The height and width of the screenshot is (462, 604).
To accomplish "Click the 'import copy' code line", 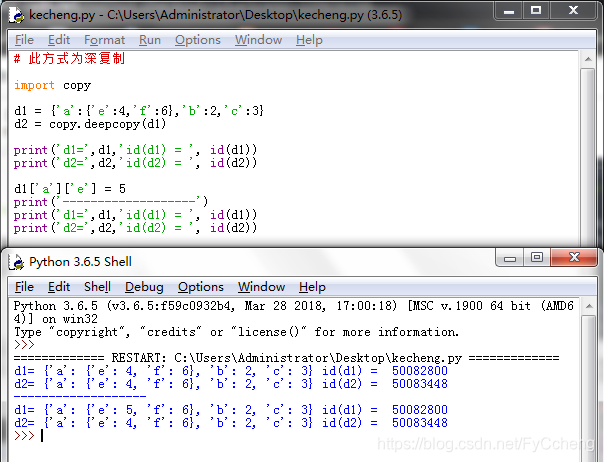I will coord(52,85).
